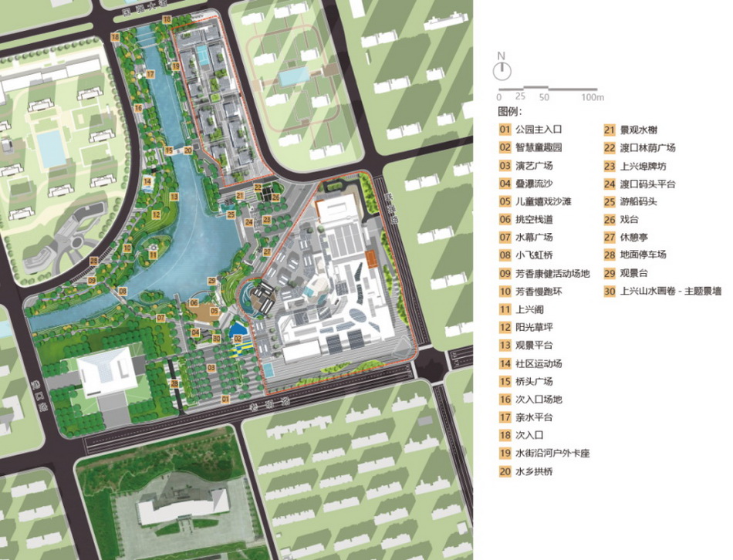Click the blue swimming pool at far left

[x=51, y=147]
